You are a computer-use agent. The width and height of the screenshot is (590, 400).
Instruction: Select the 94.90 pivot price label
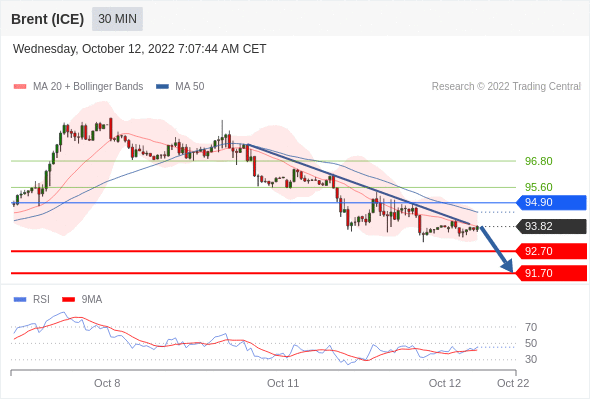pos(551,202)
